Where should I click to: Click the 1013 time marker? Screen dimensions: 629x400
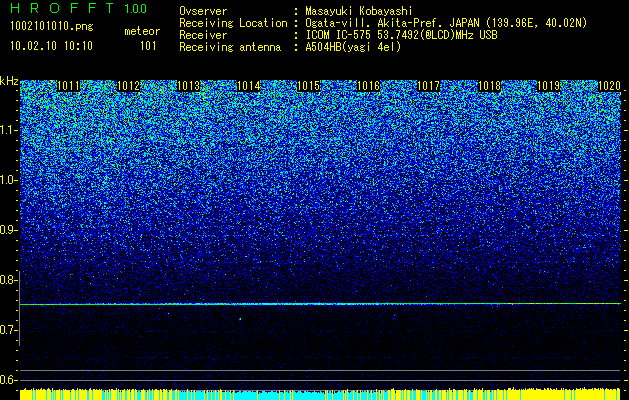pyautogui.click(x=189, y=86)
